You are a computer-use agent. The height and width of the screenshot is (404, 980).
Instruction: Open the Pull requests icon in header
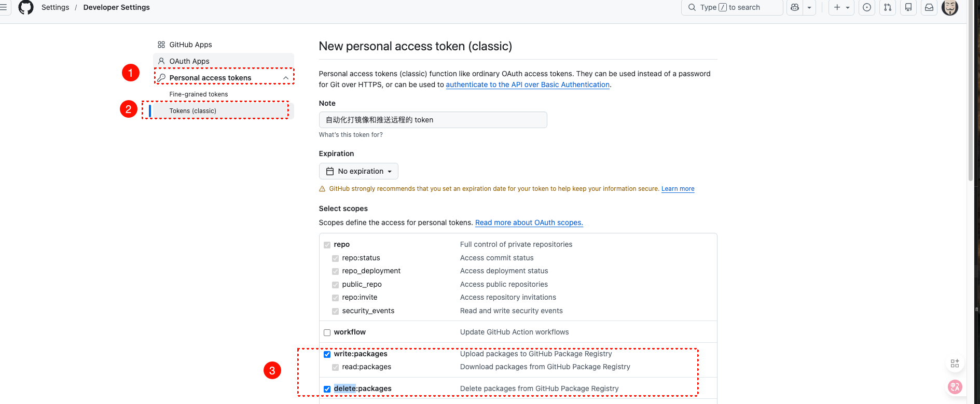coord(888,7)
